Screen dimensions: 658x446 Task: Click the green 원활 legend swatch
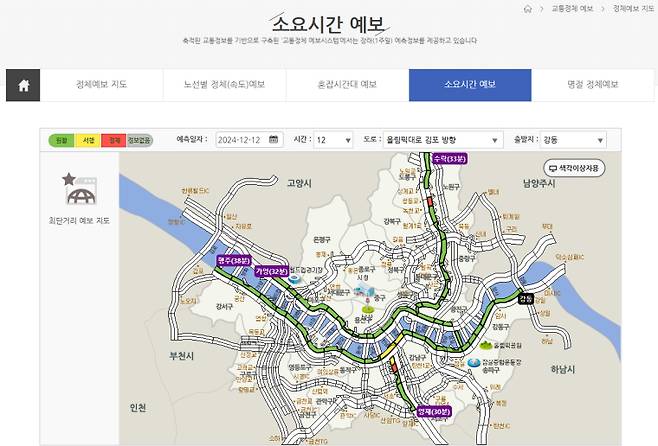pos(62,140)
